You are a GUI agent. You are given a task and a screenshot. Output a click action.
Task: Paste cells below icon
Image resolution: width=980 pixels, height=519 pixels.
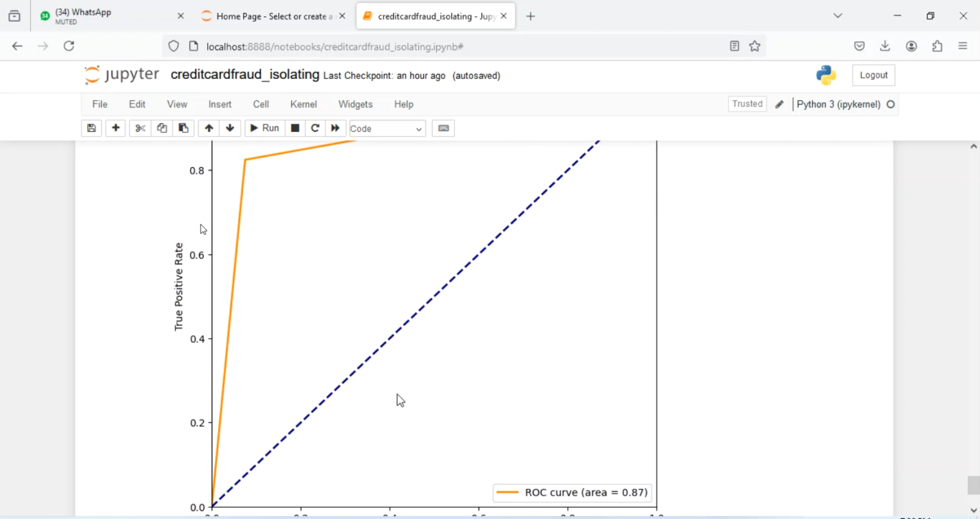tap(184, 129)
